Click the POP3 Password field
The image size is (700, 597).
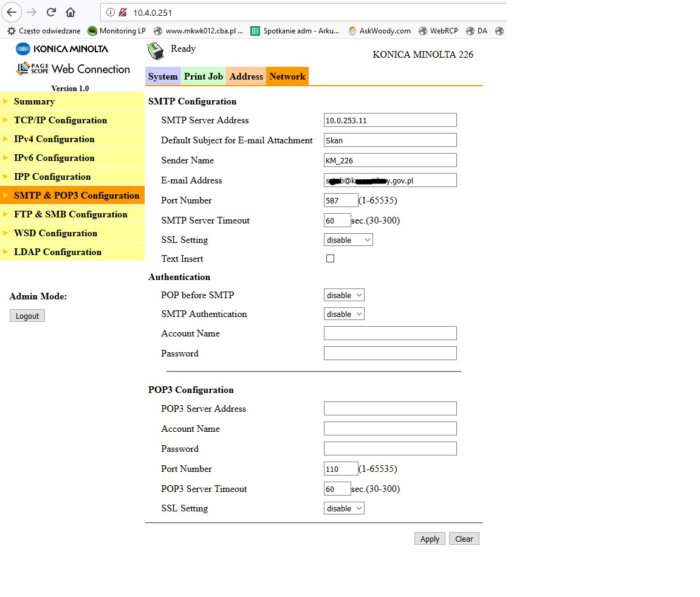390,449
